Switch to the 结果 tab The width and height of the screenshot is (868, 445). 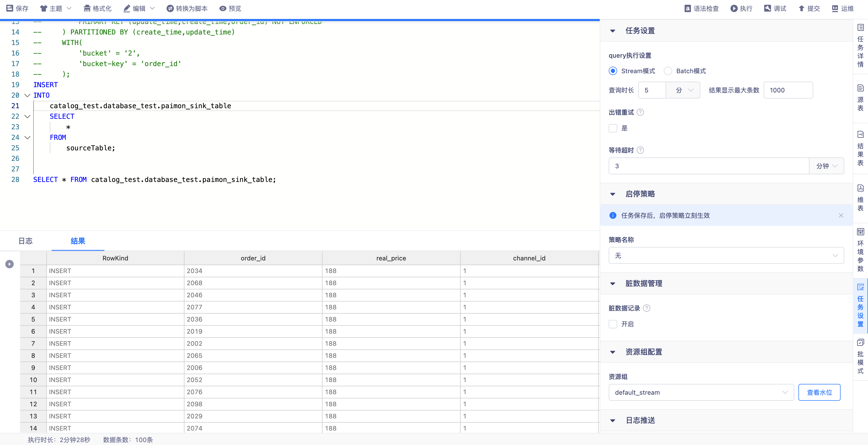click(78, 241)
